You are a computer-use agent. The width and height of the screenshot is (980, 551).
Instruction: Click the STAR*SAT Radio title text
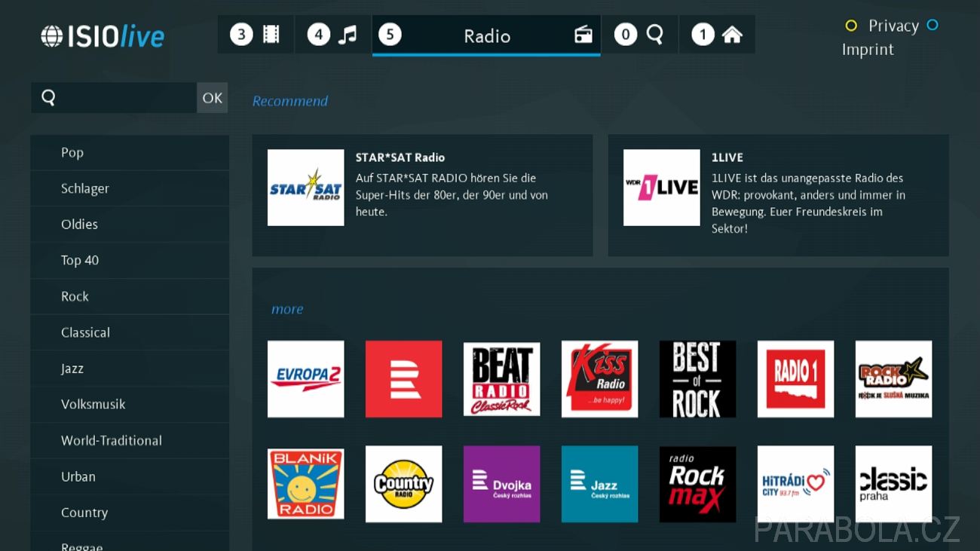[x=400, y=158]
